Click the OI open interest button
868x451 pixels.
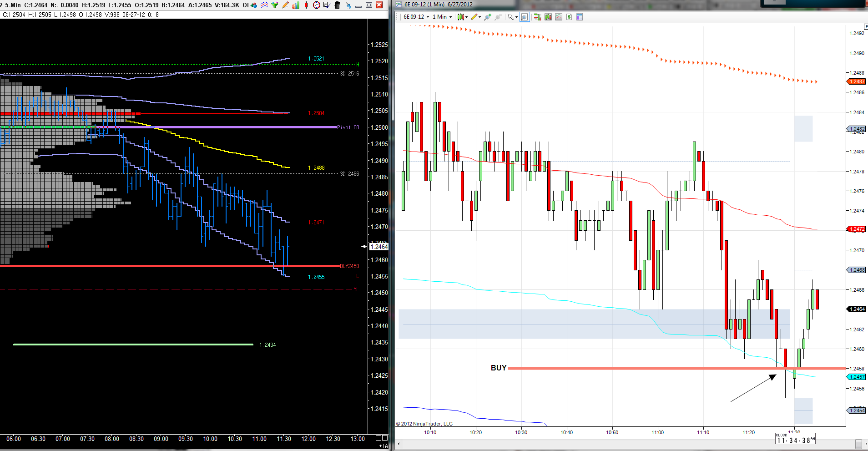[x=245, y=5]
